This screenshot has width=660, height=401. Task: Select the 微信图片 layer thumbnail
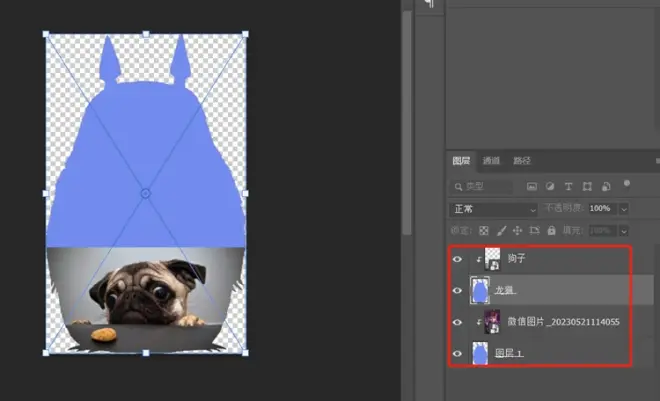[492, 322]
